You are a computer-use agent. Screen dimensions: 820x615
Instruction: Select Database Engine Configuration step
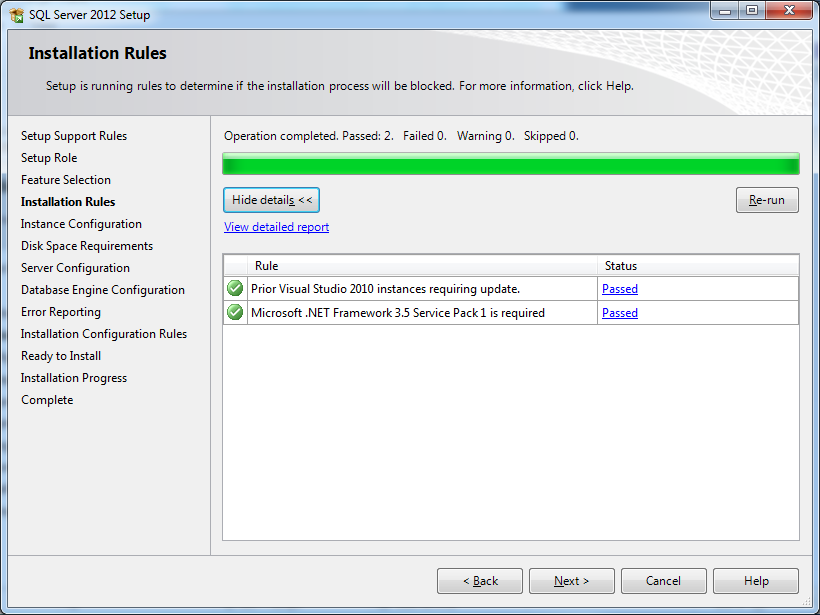click(x=103, y=290)
